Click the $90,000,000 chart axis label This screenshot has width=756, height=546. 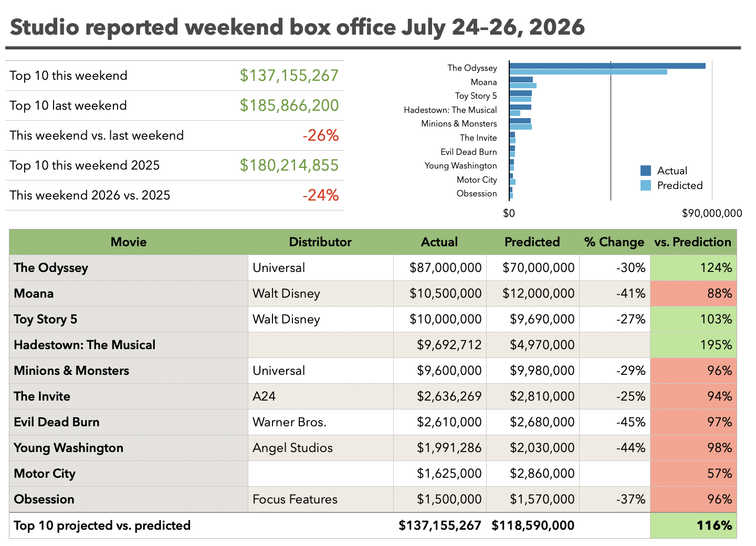point(712,213)
